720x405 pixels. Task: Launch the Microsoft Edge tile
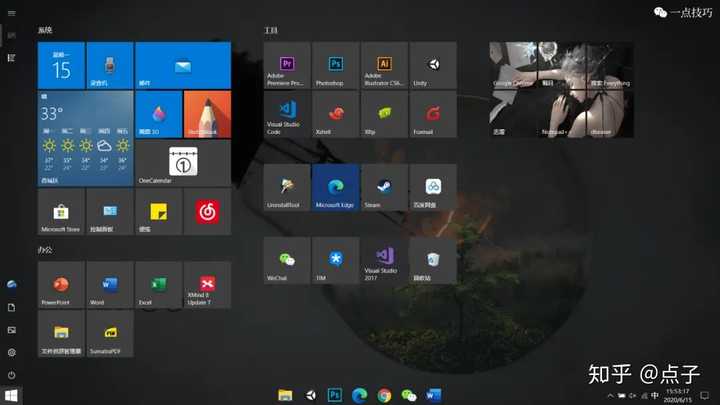(x=336, y=187)
